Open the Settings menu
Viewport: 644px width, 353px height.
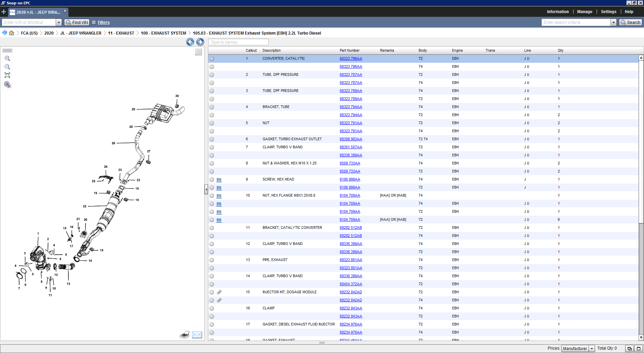[608, 12]
